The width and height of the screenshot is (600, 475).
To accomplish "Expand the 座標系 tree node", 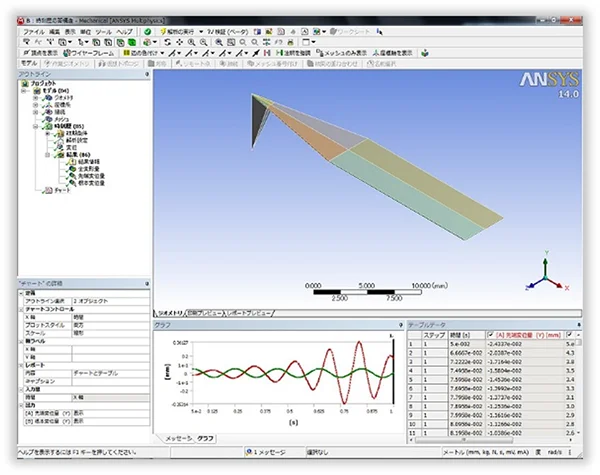I will pos(36,105).
